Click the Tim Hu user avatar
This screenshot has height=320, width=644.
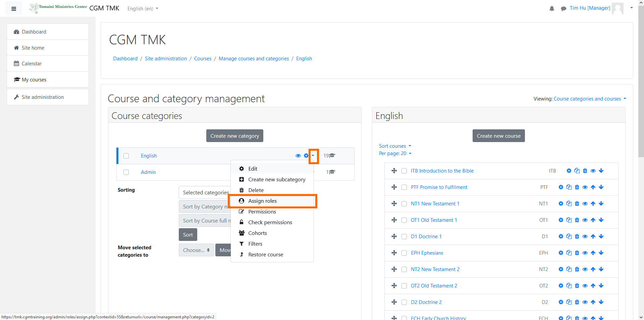click(x=618, y=8)
